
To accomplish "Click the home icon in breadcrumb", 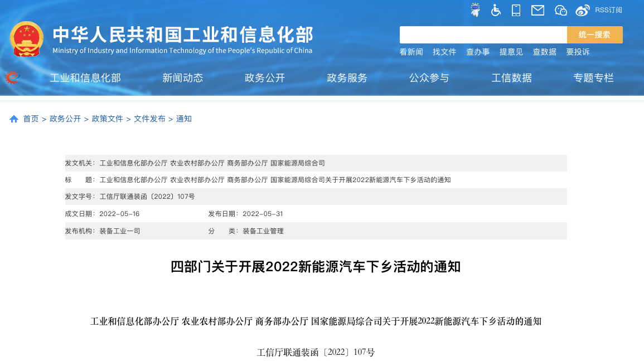I will click(14, 119).
